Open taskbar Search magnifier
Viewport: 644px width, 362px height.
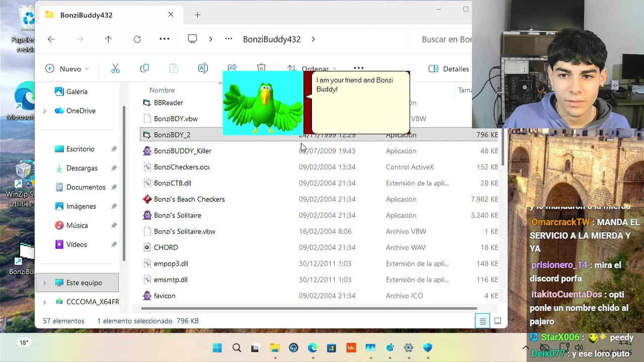coord(236,348)
